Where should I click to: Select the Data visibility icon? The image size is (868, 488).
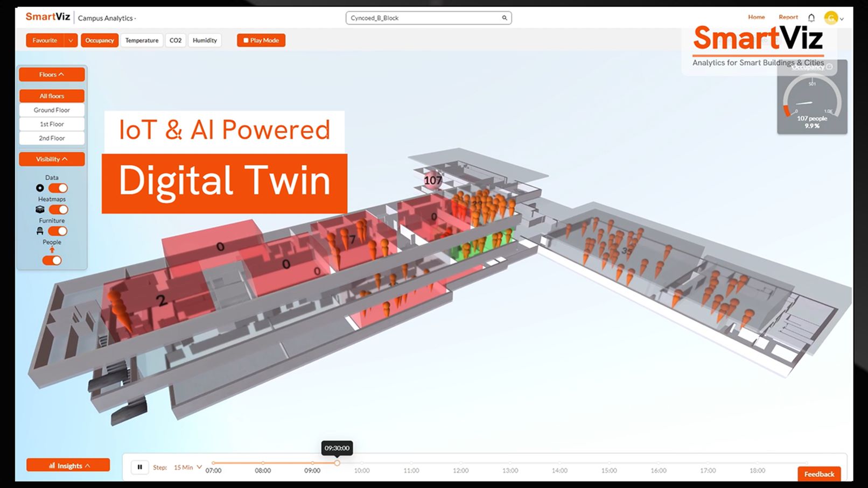40,188
